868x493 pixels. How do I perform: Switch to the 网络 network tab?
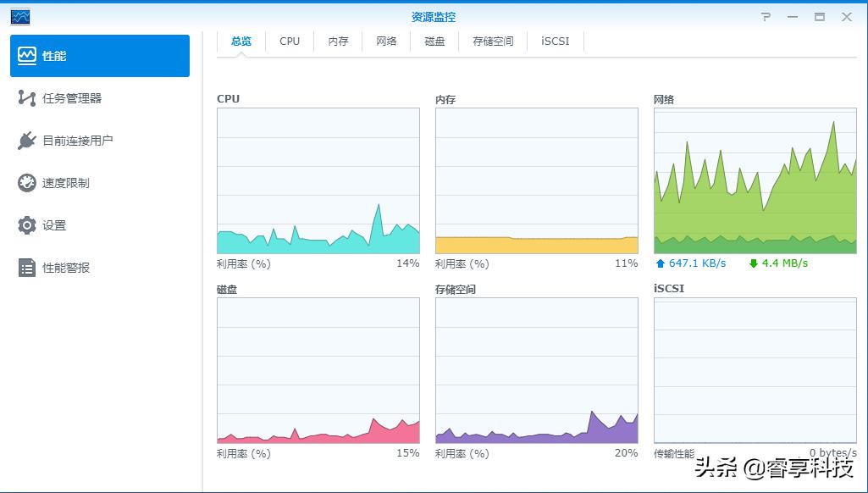[x=385, y=40]
